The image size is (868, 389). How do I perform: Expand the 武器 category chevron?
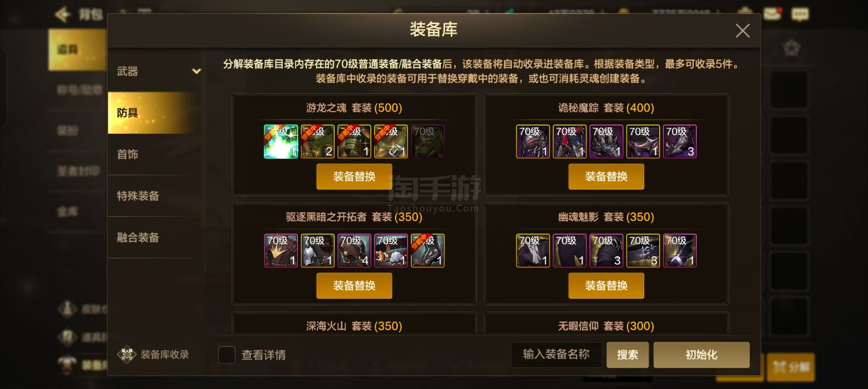point(196,71)
